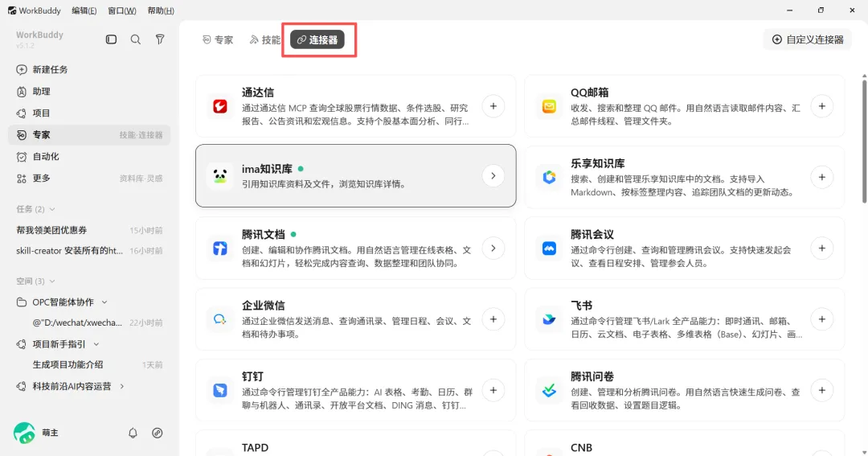Open 生成项目功能介绍 item
Viewport: 868px width, 456px height.
coord(89,364)
